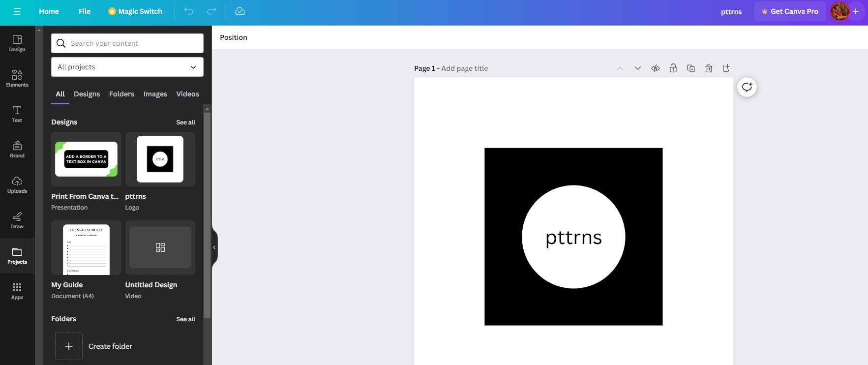
Task: Select the Text tool in sidebar
Action: click(17, 114)
